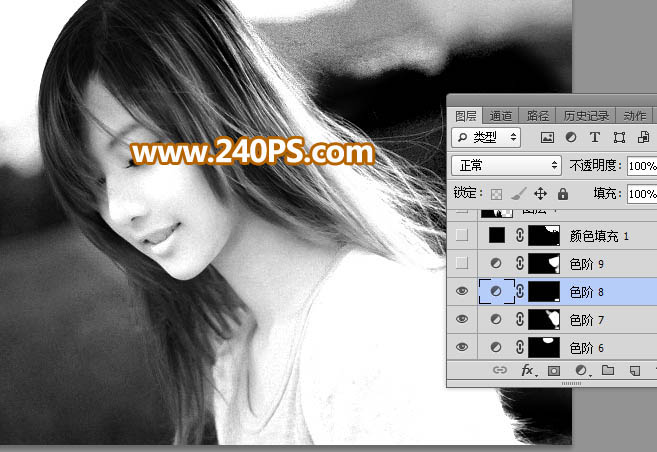Image resolution: width=657 pixels, height=452 pixels.
Task: Click the 填充 value field
Action: [x=642, y=194]
